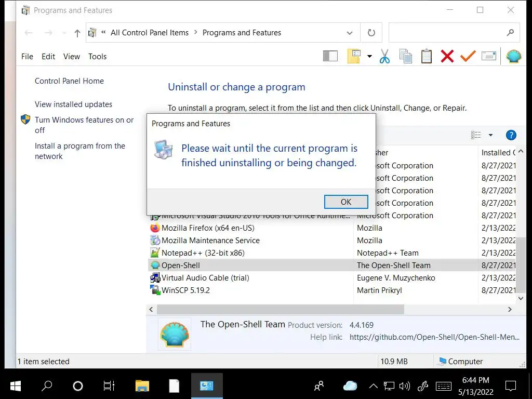This screenshot has height=399, width=532.
Task: Click the scroll down arrow of list
Action: coord(521,298)
